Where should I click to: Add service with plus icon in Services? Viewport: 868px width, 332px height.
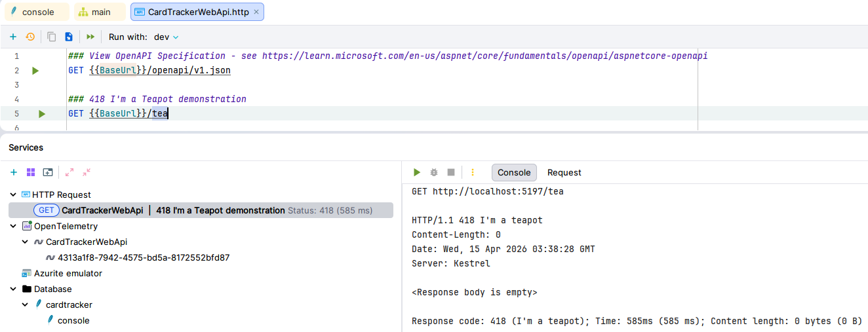click(x=13, y=172)
